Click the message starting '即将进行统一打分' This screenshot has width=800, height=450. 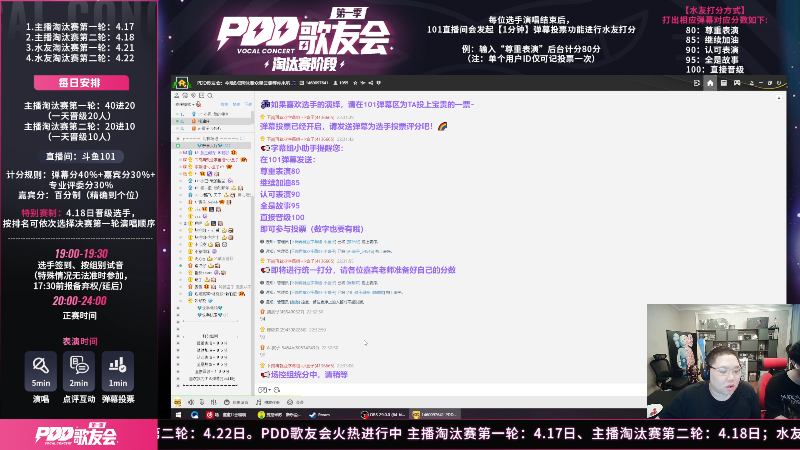pos(358,270)
